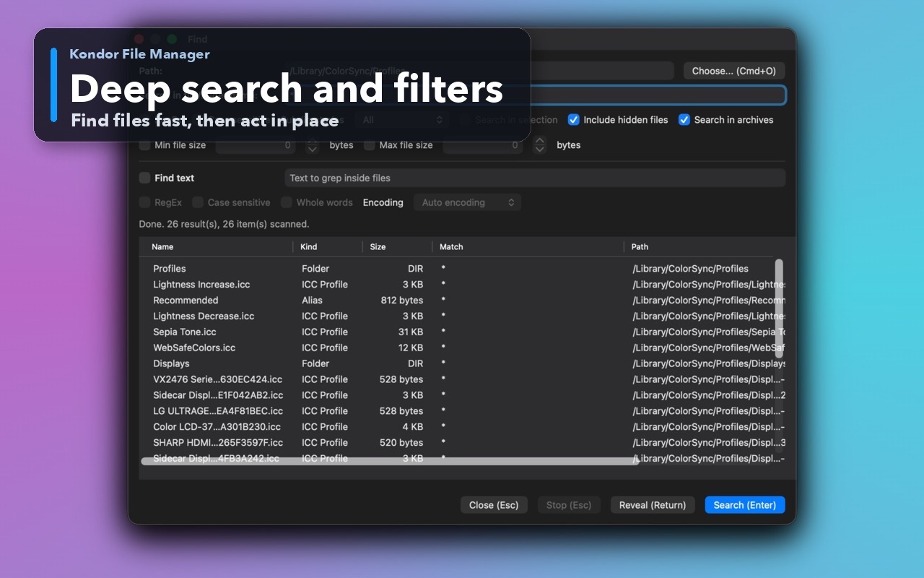Click the min file size stepper
924x578 pixels.
click(312, 145)
